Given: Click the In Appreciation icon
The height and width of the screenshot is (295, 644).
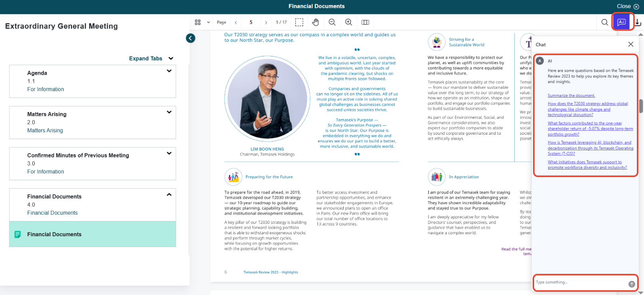Looking at the screenshot, I should pyautogui.click(x=437, y=177).
